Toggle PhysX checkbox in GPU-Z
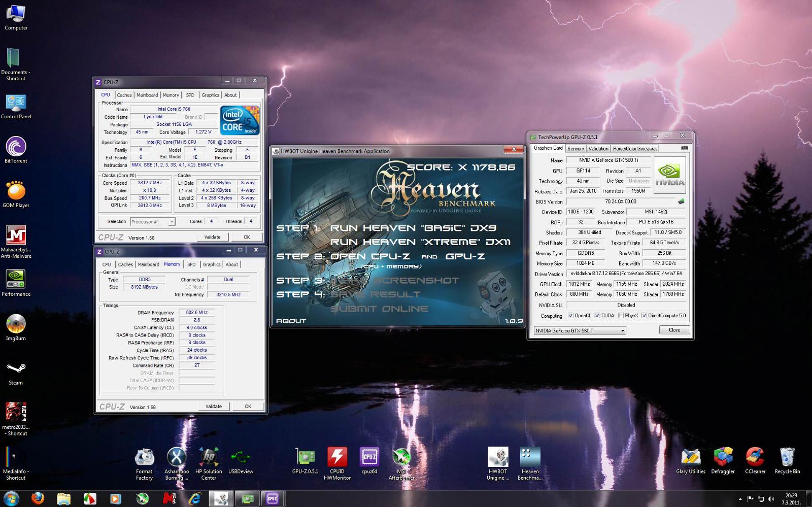 pos(621,316)
